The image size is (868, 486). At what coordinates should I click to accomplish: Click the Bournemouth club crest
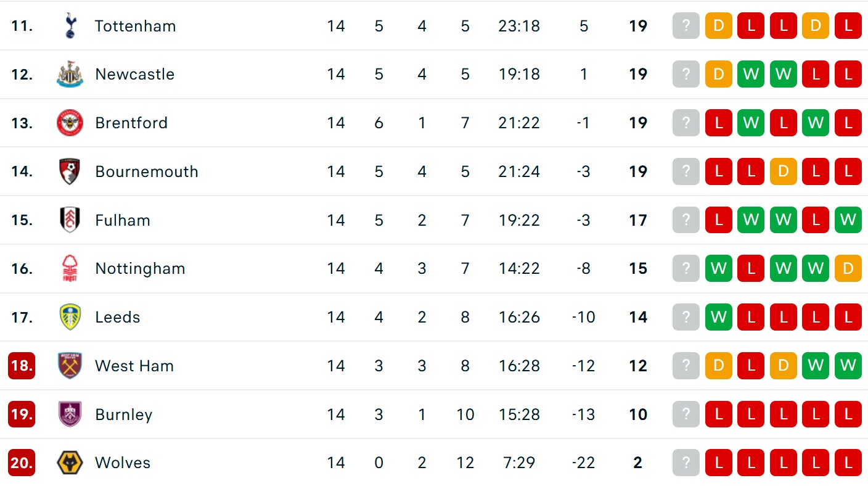pyautogui.click(x=70, y=171)
